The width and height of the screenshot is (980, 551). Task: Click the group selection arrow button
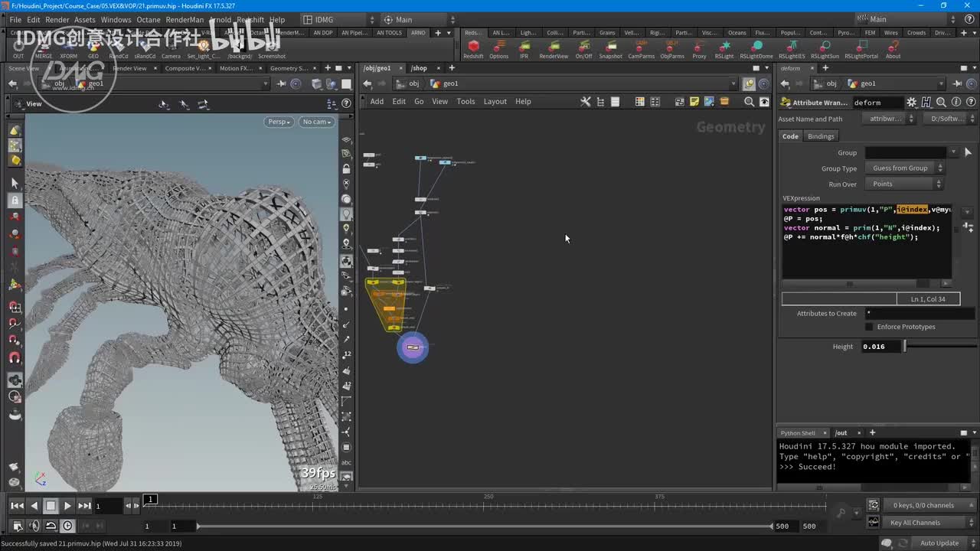click(x=968, y=152)
